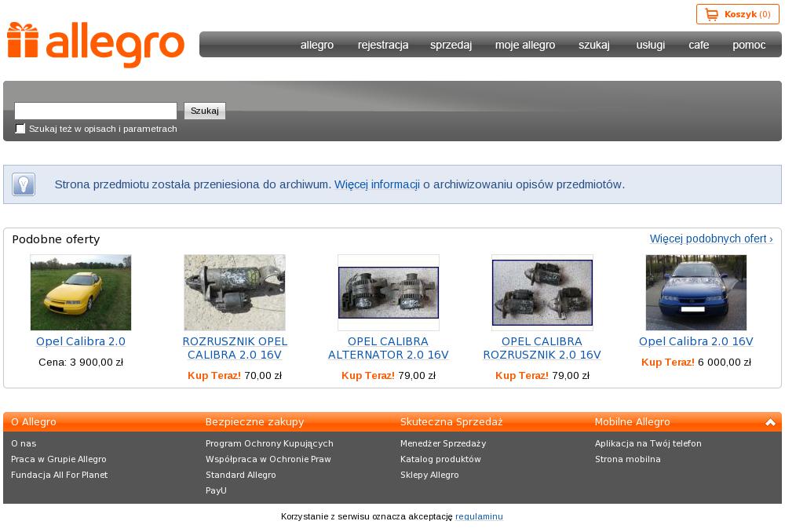This screenshot has width=785, height=532.
Task: Open Sklepy Allegro footer link
Action: click(x=429, y=475)
